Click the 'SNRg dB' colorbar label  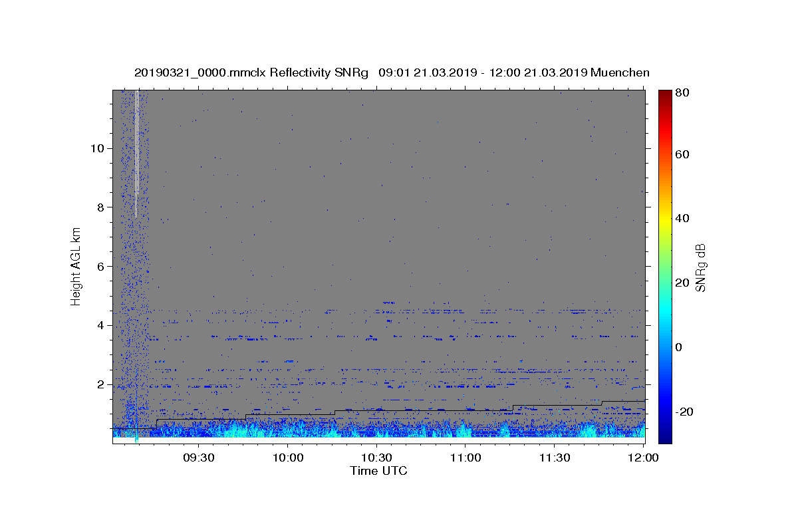pos(700,267)
